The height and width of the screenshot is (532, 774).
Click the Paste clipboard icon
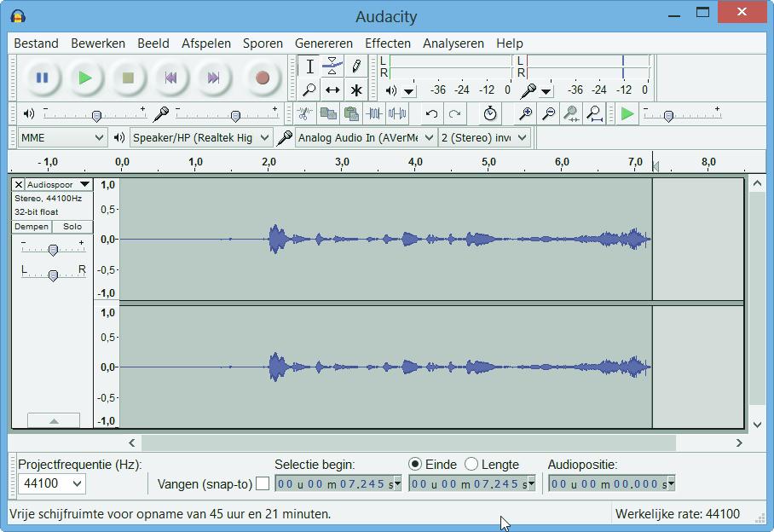click(351, 114)
